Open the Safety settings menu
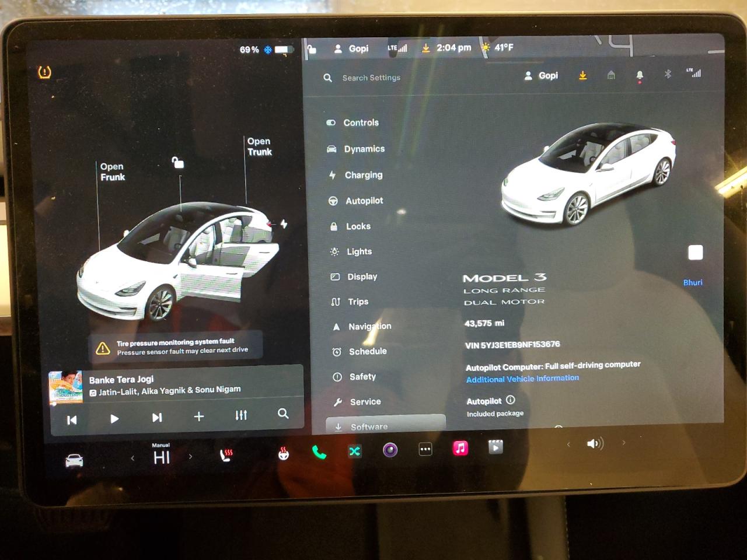The image size is (747, 560). pos(355,377)
